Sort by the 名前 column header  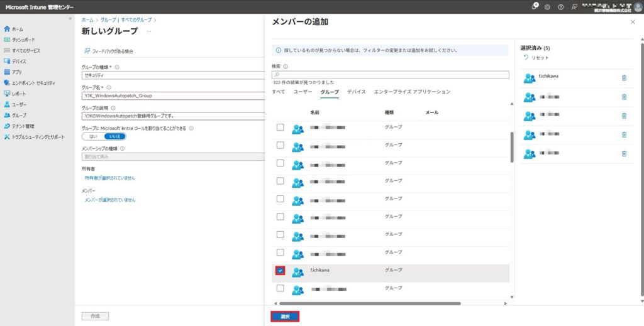pos(315,112)
